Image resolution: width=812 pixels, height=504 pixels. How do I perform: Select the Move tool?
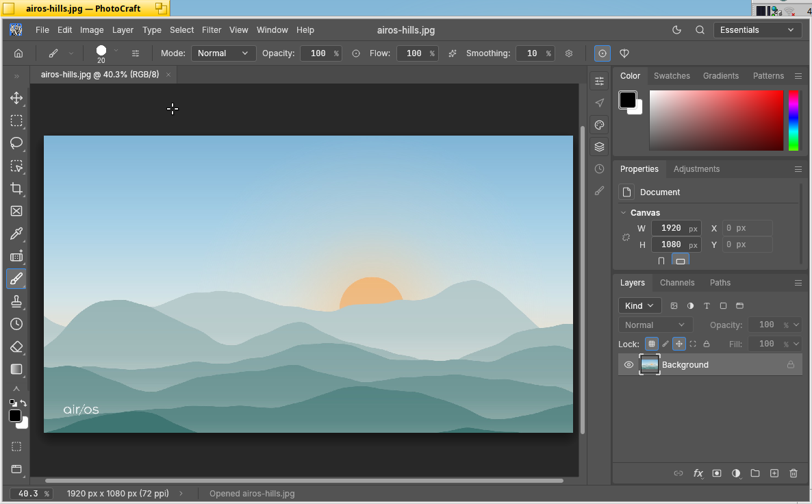pos(16,98)
